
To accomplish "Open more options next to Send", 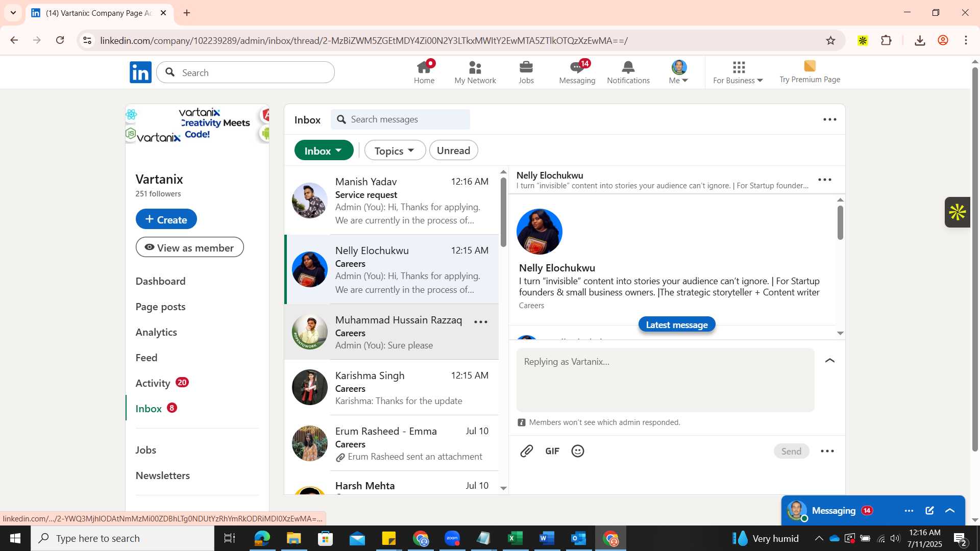I will coord(827,451).
